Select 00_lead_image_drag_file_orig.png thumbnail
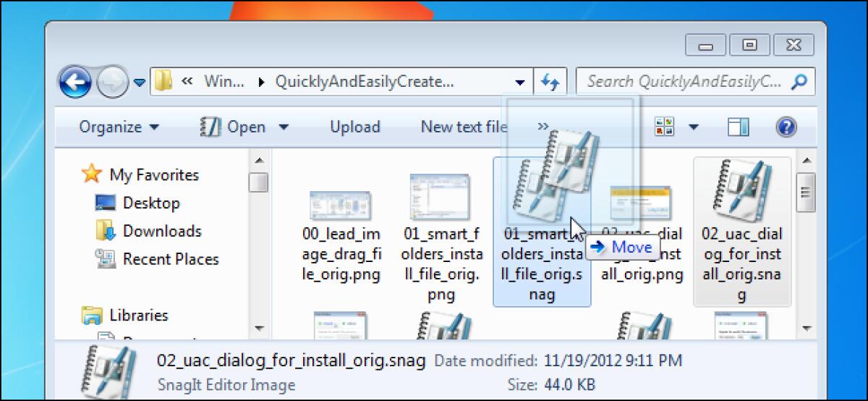This screenshot has height=401, width=868. (341, 205)
